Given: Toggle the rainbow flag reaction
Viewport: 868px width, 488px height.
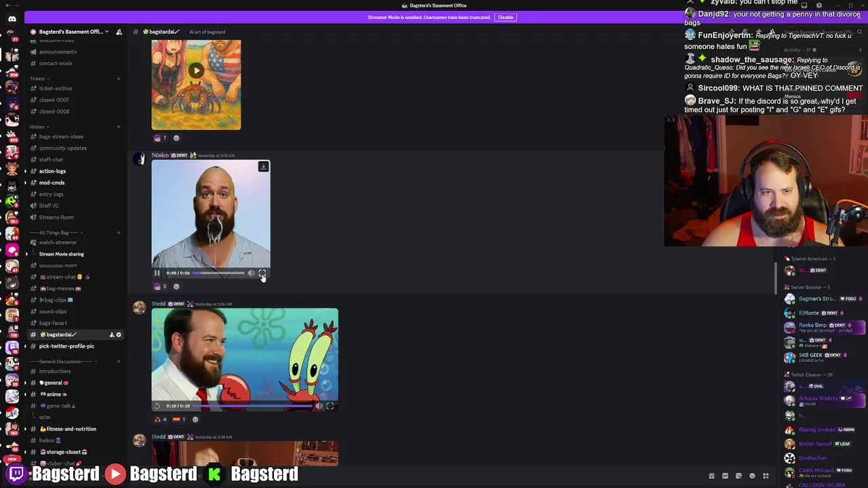Looking at the screenshot, I should click(179, 419).
